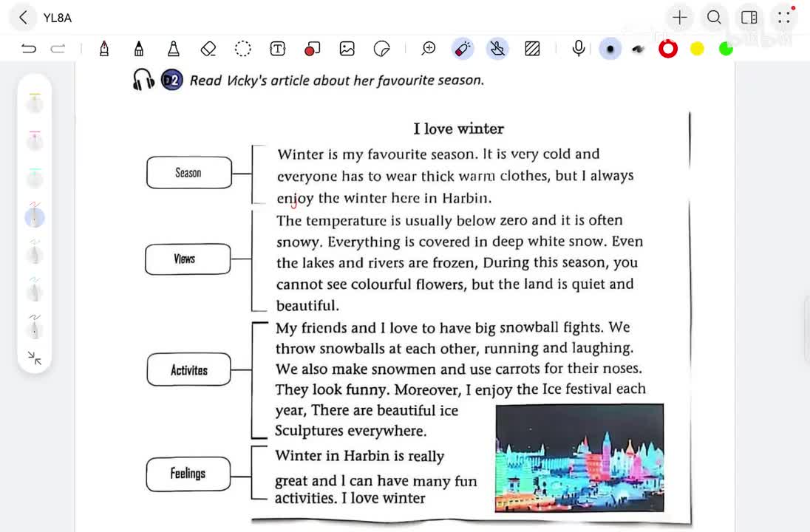Select the thin brush stroke style
The height and width of the screenshot is (532, 810).
[639, 49]
